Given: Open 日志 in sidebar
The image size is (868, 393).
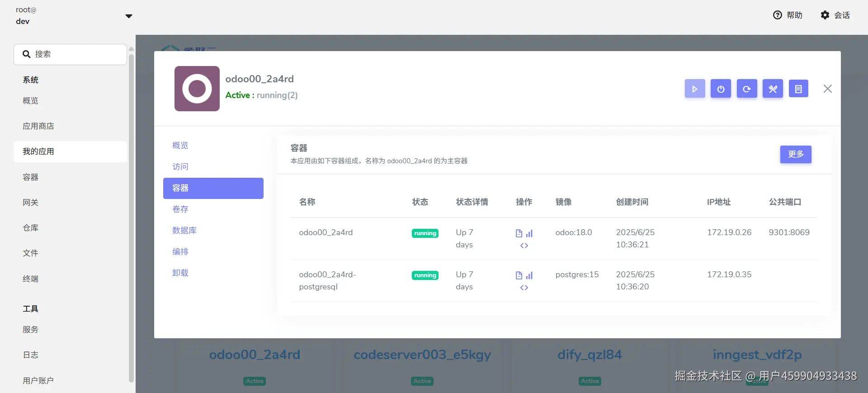Looking at the screenshot, I should pyautogui.click(x=70, y=355).
